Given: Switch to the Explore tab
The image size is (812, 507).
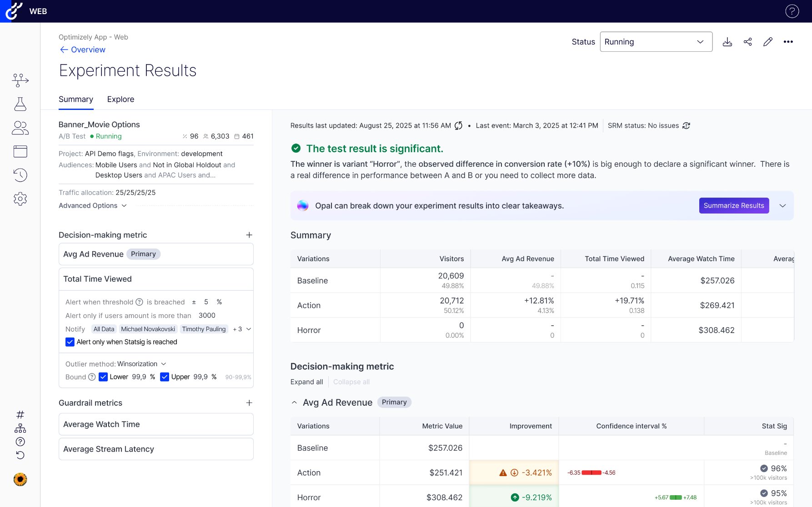Looking at the screenshot, I should (x=120, y=99).
